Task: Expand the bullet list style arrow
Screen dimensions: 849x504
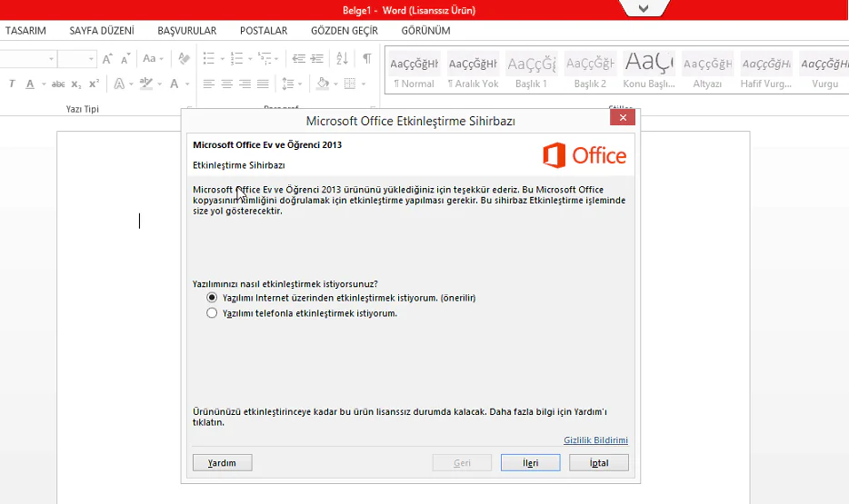Action: [222, 59]
